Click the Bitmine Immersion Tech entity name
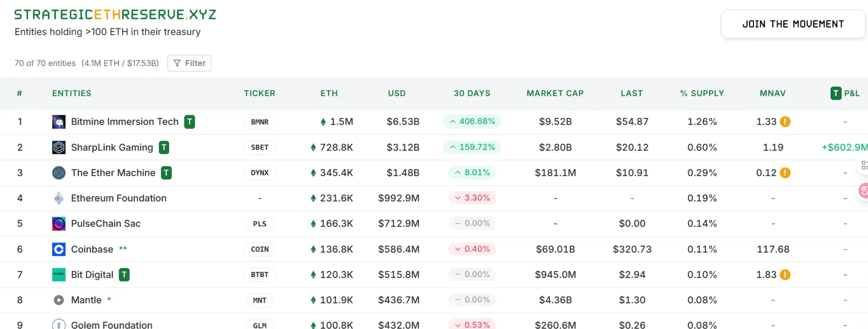The height and width of the screenshot is (329, 868). click(x=125, y=122)
